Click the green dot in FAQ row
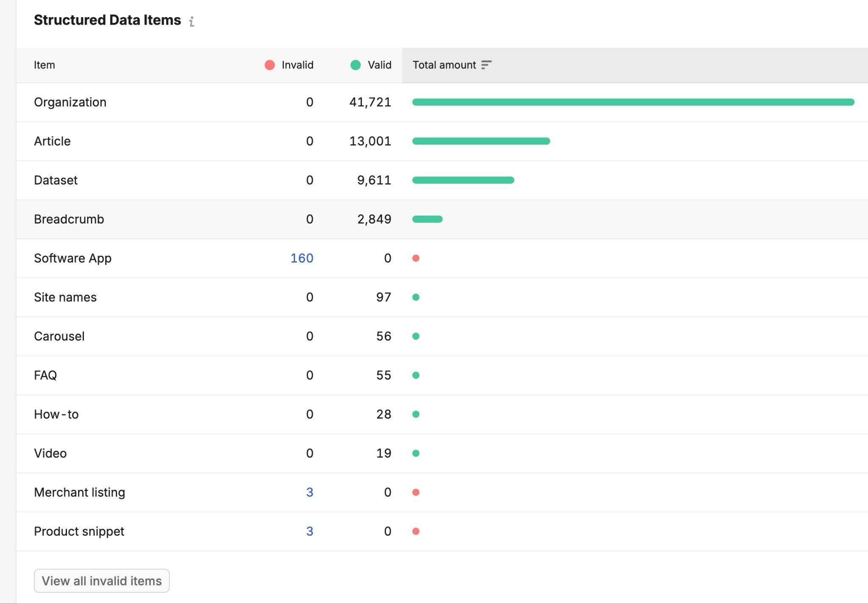The width and height of the screenshot is (868, 604). pos(416,375)
